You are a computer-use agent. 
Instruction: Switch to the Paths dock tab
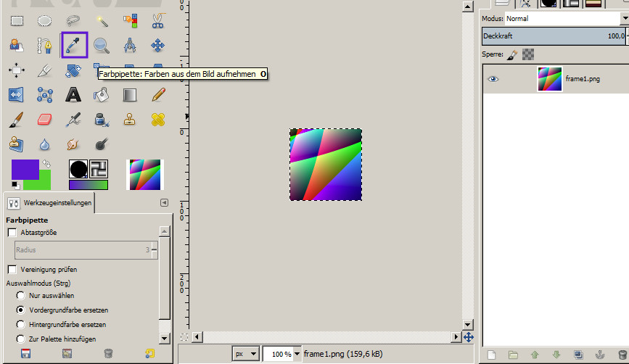[525, 4]
